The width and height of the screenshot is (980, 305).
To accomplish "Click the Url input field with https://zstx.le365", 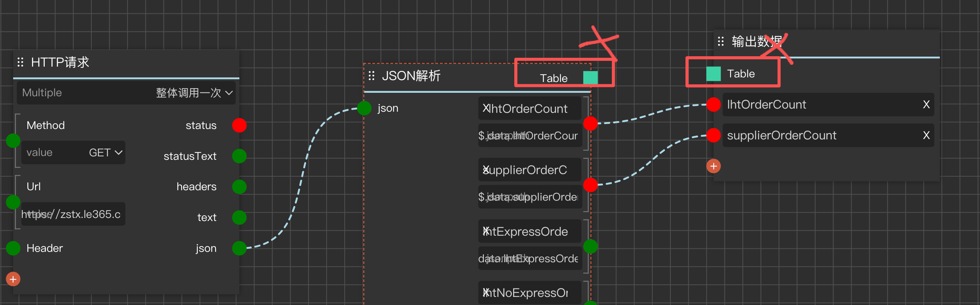I will 73,214.
